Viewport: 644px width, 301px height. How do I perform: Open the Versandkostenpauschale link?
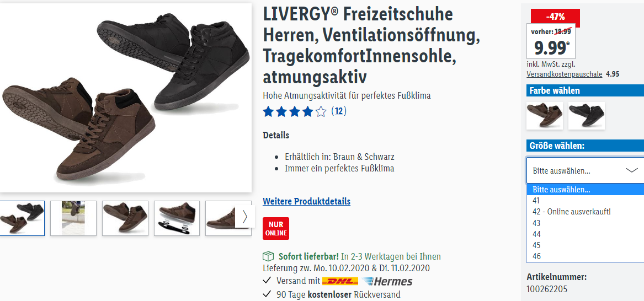tap(565, 74)
